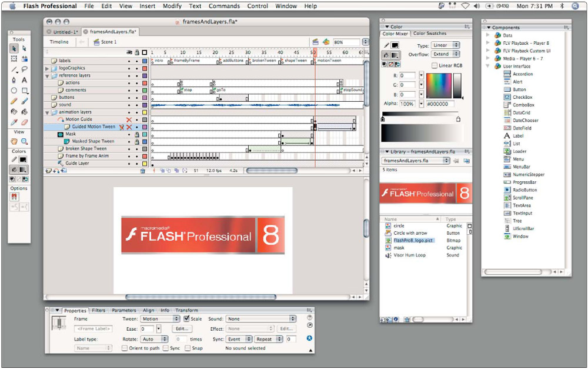588x369 pixels.
Task: Click Scene 1 in the edit bar
Action: [108, 42]
